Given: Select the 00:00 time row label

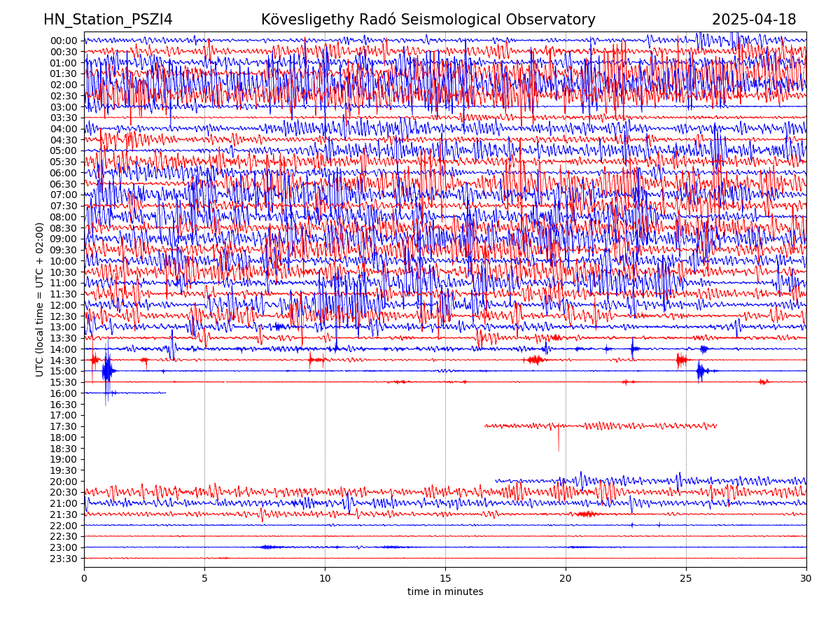Looking at the screenshot, I should click(x=63, y=41).
